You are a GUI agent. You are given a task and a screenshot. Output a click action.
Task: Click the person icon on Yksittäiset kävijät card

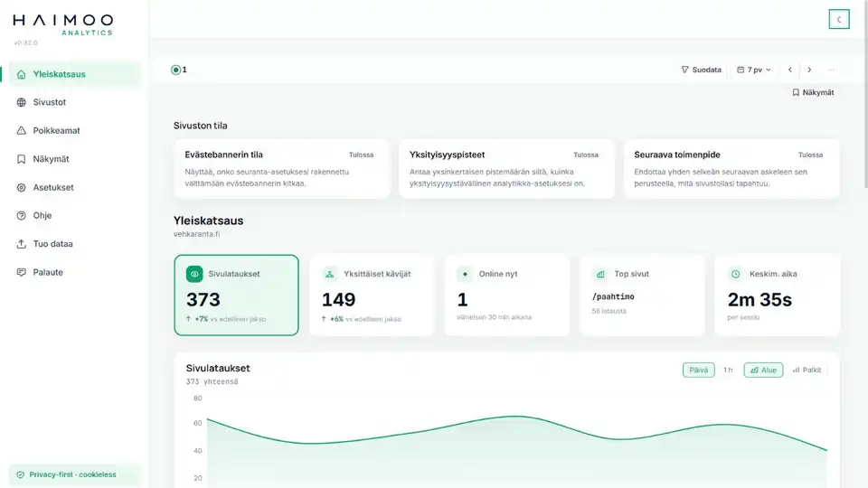pos(329,274)
